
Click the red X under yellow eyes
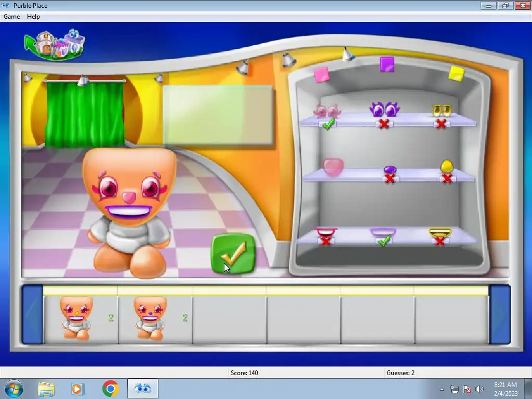tap(441, 124)
